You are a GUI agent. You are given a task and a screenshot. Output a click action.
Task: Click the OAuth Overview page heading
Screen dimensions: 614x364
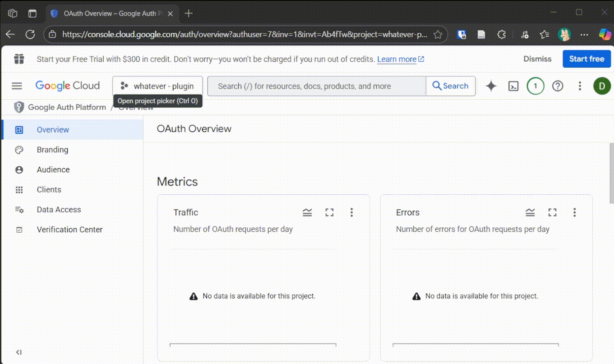194,129
